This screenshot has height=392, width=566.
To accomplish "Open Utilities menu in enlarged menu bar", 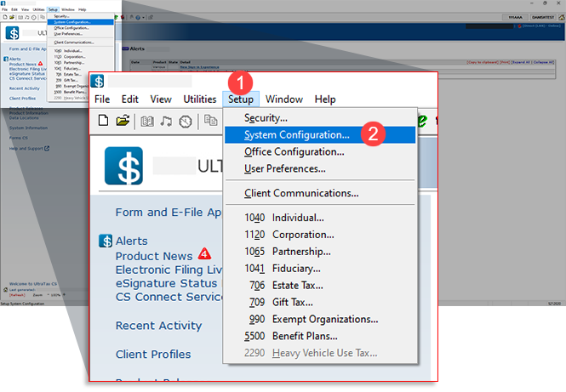I will 200,99.
